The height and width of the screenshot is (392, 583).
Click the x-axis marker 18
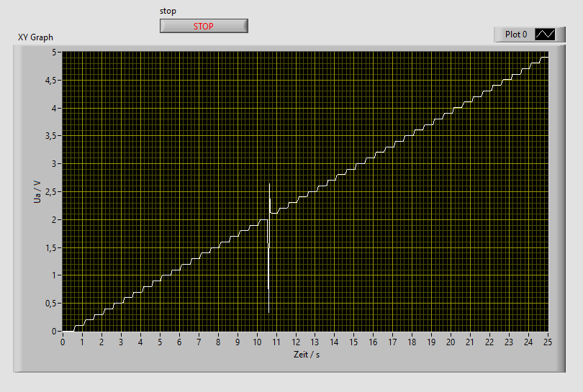coord(412,342)
